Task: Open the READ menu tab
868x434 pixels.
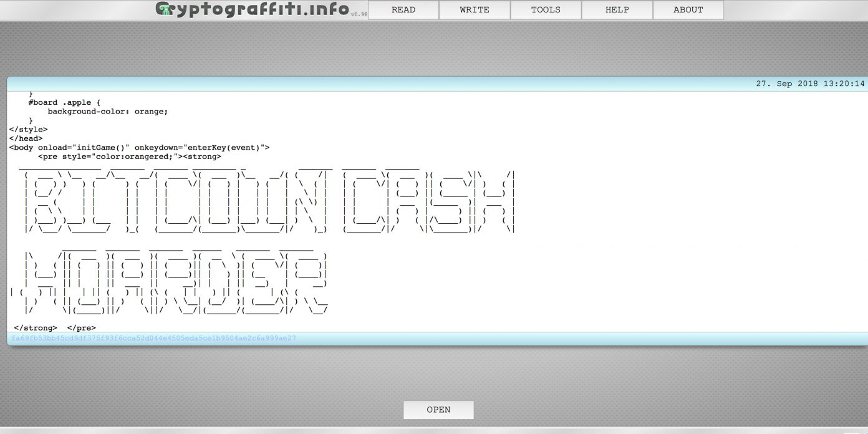Action: tap(403, 10)
